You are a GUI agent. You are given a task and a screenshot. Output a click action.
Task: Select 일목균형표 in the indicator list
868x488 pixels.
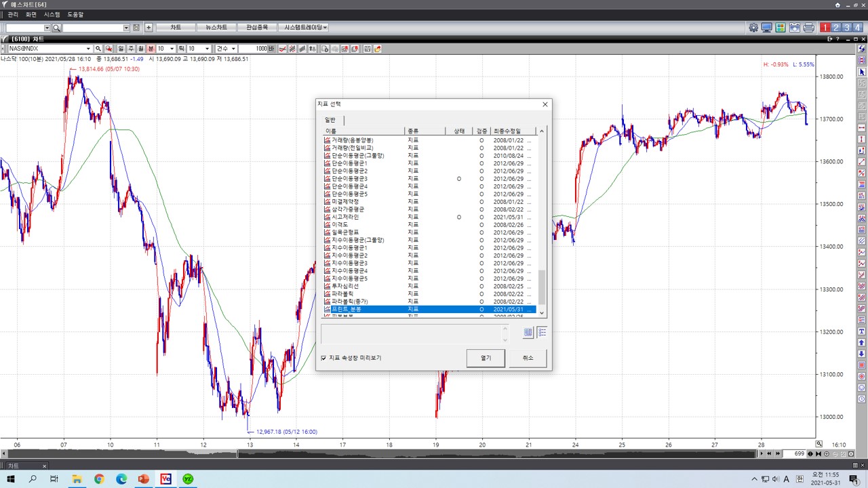pos(345,232)
